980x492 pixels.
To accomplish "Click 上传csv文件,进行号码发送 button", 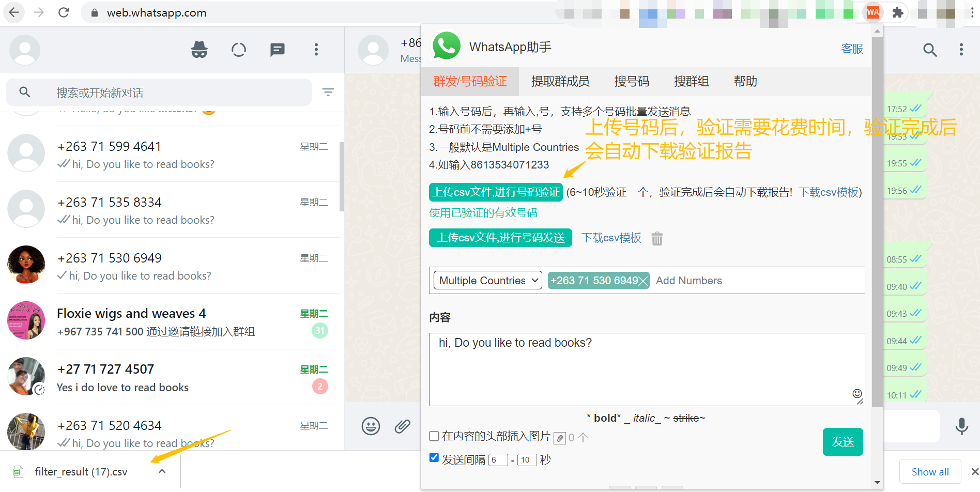I will (x=500, y=238).
